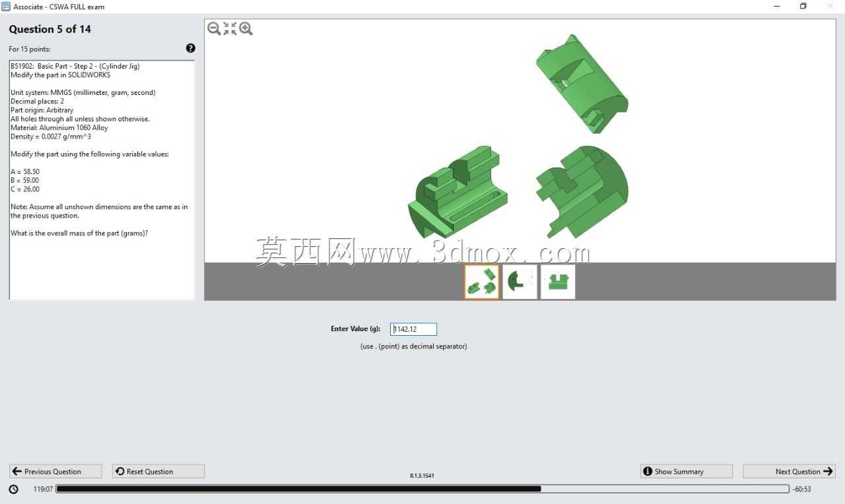Screen dimensions: 845x504
Task: Click the exam time progress bar
Action: pos(422,489)
